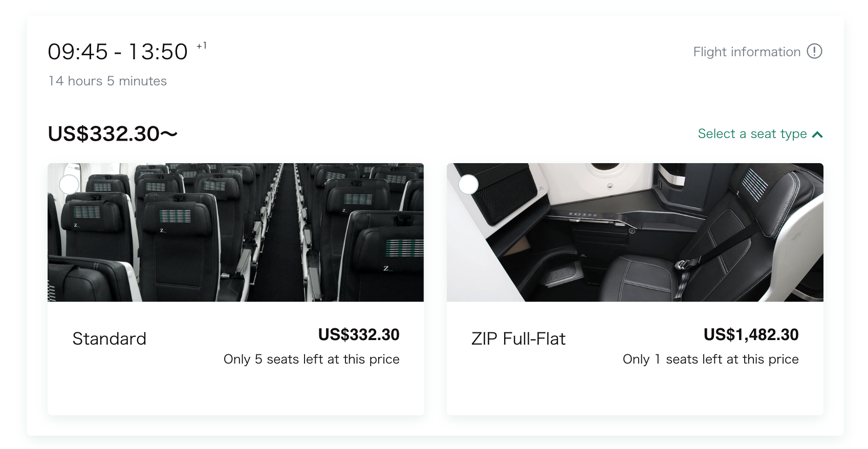Choose the ZIP Full-Flat seat type label
Image resolution: width=868 pixels, height=449 pixels.
518,339
